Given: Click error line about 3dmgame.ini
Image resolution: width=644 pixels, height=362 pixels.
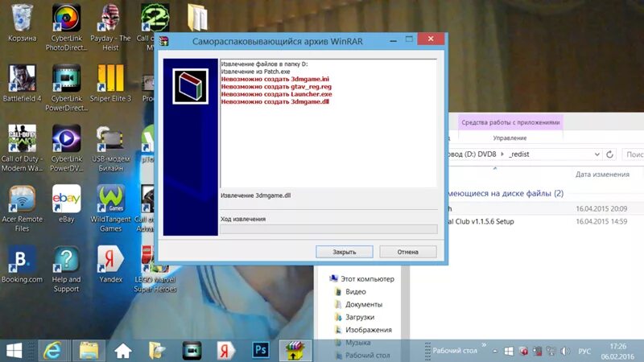Looking at the screenshot, I should pos(275,79).
